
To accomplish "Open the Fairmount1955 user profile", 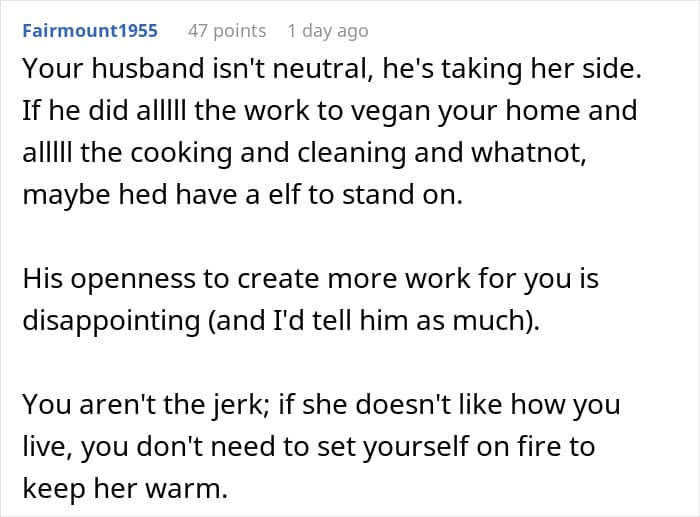I will (89, 31).
